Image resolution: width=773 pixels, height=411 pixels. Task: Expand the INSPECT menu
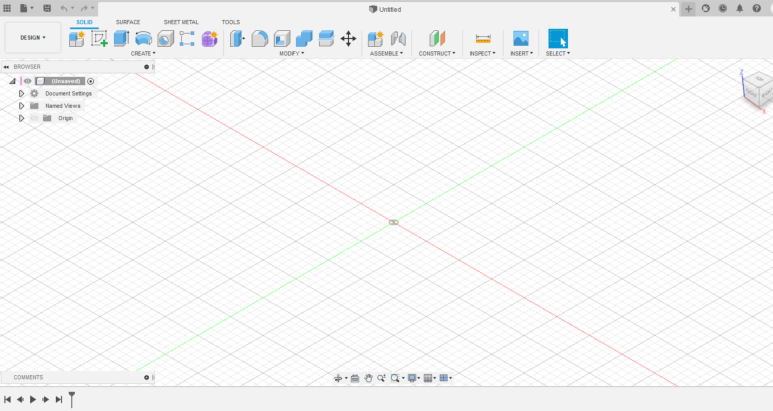[x=482, y=53]
